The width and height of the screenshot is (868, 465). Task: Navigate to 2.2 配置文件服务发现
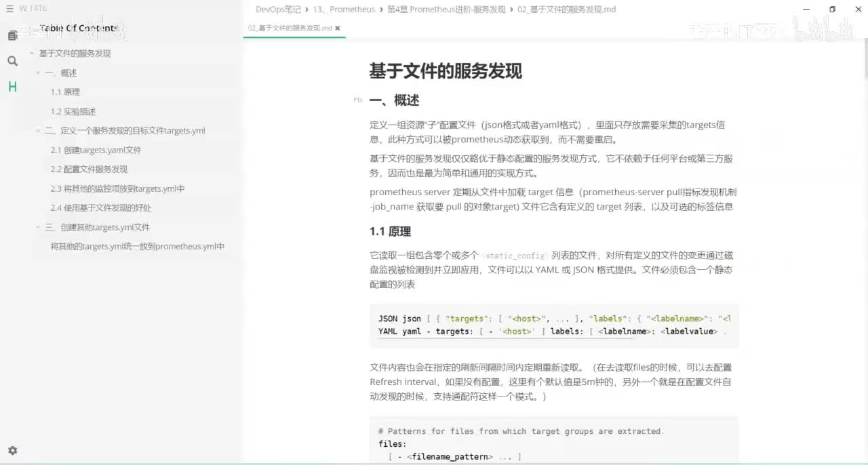pyautogui.click(x=89, y=169)
